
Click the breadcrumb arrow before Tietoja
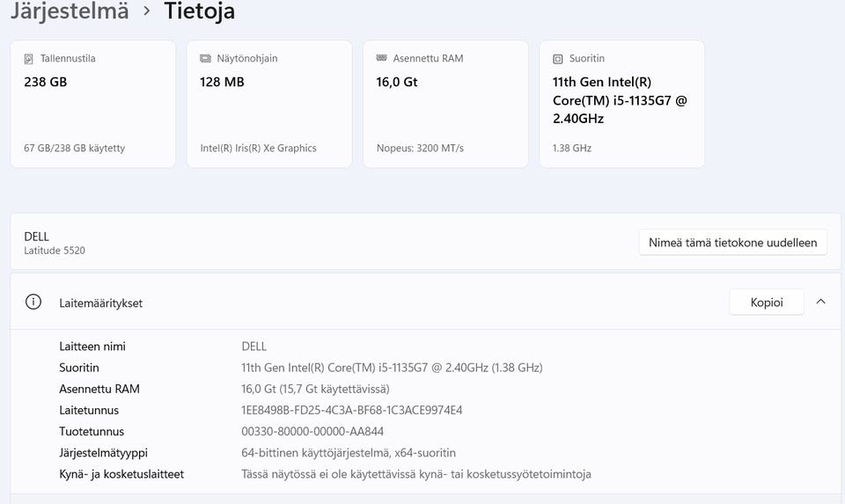click(x=146, y=11)
